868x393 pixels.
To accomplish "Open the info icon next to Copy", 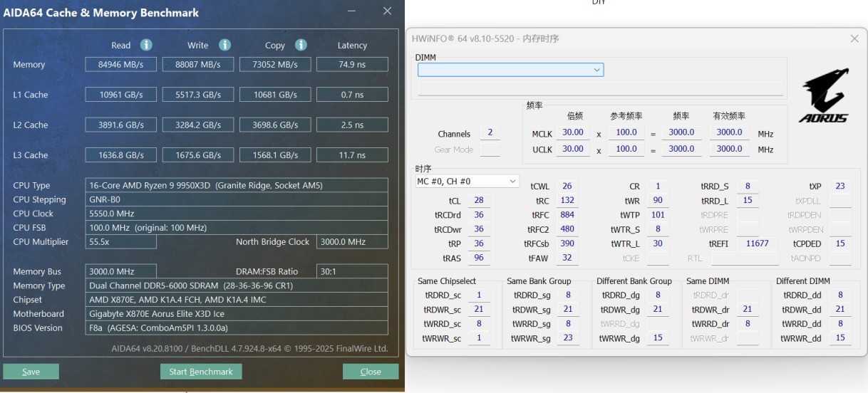I will 301,45.
